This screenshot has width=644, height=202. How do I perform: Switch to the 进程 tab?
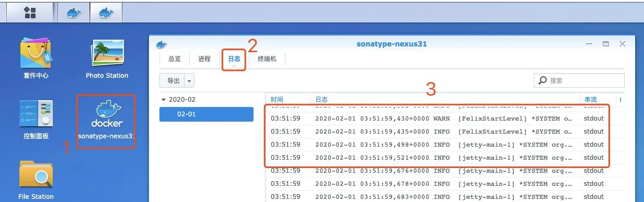click(204, 59)
